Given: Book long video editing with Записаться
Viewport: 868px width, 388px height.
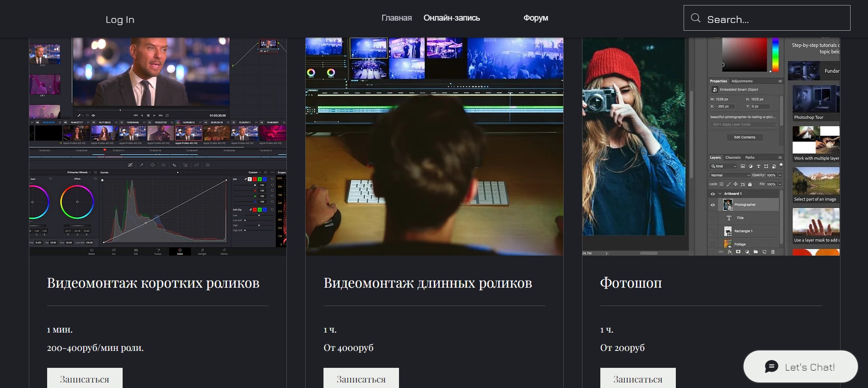Looking at the screenshot, I should coord(361,378).
